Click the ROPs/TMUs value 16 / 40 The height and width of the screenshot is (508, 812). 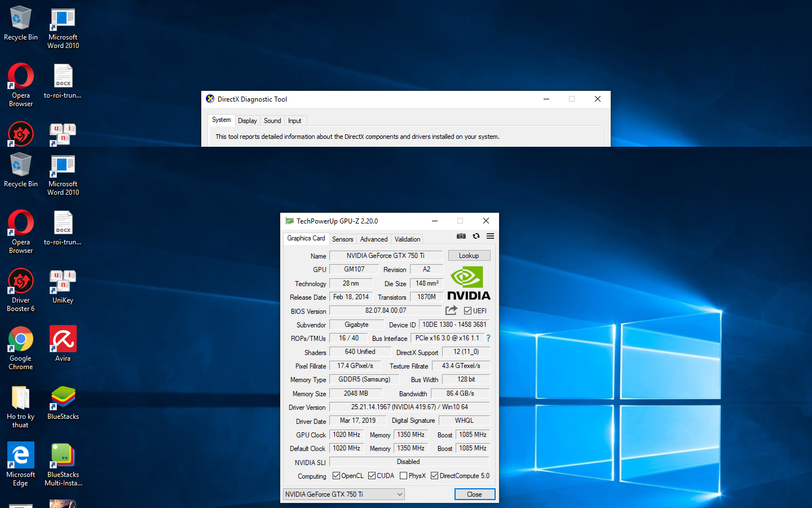[x=348, y=338]
